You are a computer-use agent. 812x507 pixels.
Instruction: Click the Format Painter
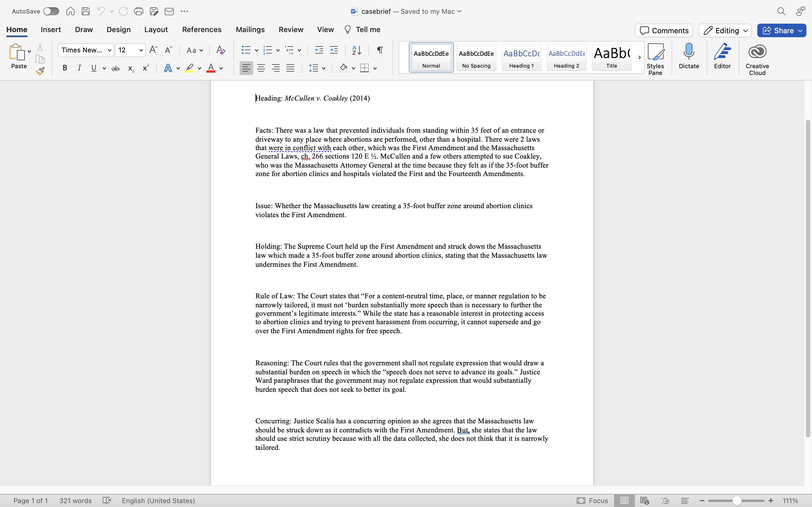click(40, 71)
